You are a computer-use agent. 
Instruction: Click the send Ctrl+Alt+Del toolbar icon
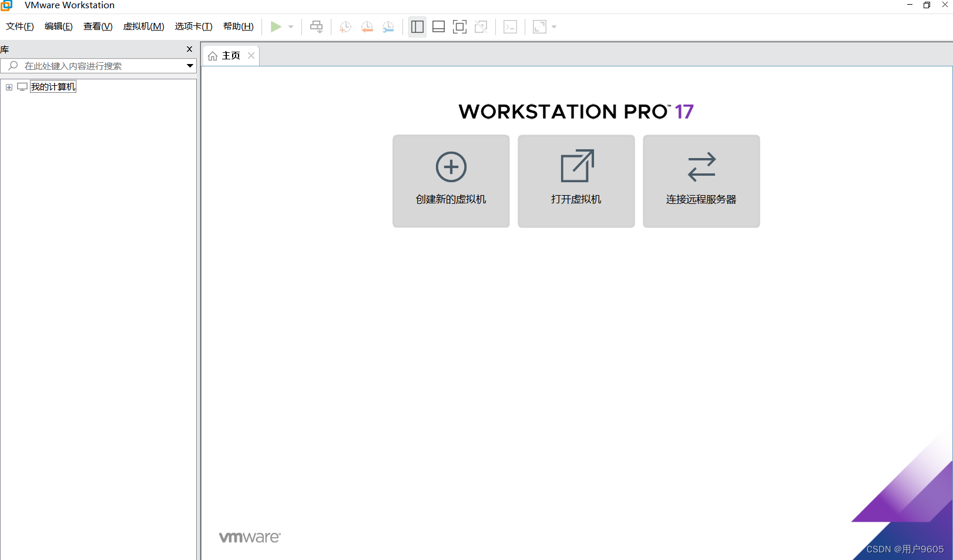[316, 26]
